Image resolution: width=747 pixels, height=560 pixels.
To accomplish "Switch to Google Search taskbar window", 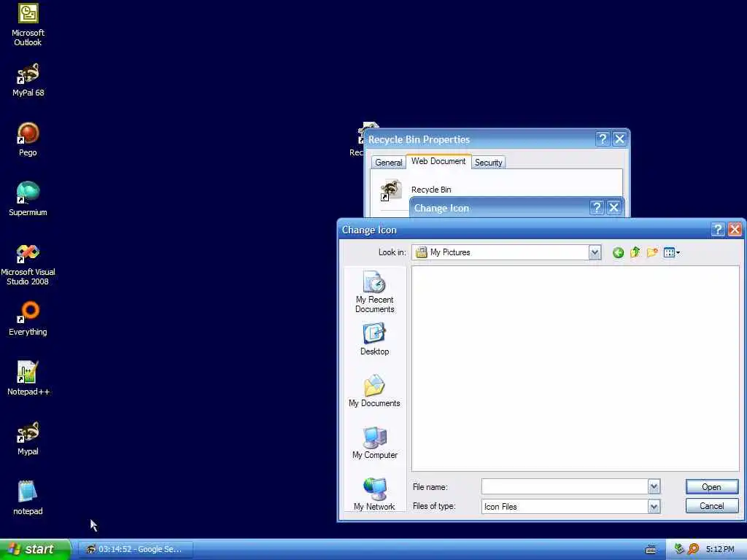I will click(x=135, y=549).
